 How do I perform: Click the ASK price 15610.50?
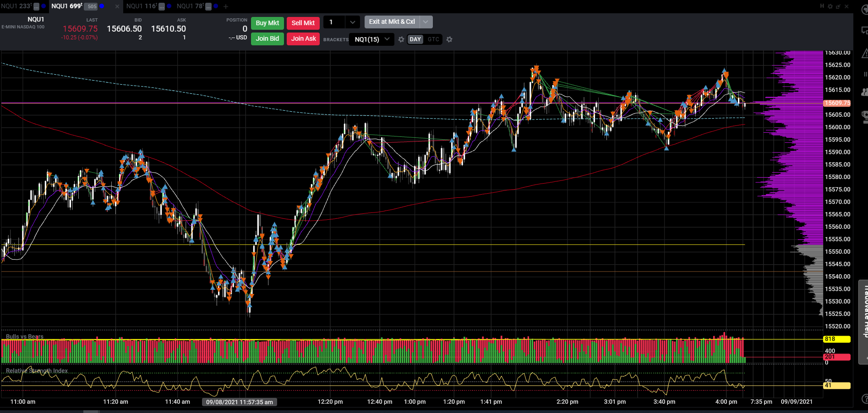(169, 29)
